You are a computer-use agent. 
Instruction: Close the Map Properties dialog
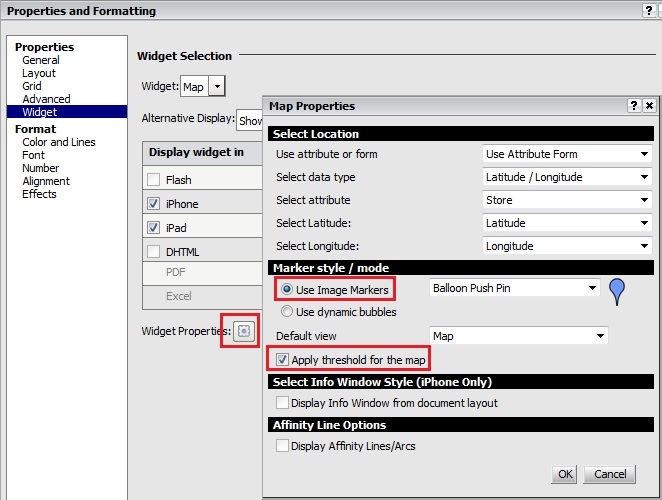pyautogui.click(x=649, y=105)
